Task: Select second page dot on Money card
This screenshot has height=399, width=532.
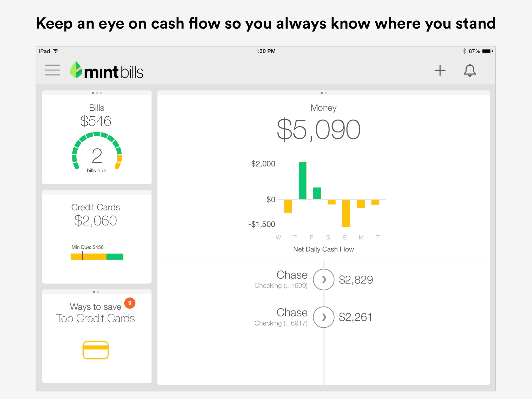Action: click(326, 93)
